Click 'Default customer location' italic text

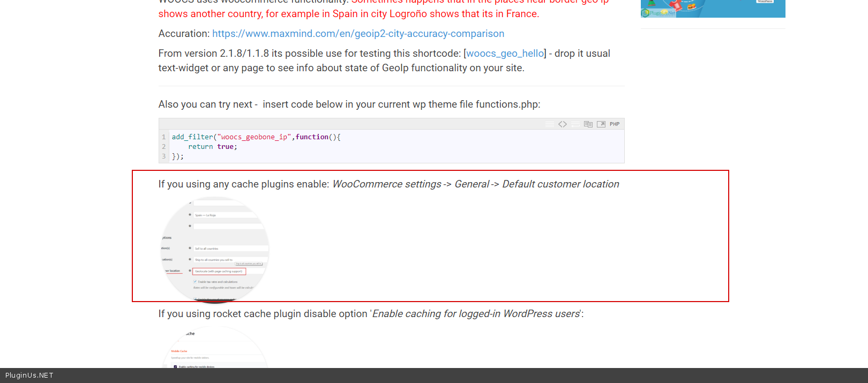pos(560,184)
